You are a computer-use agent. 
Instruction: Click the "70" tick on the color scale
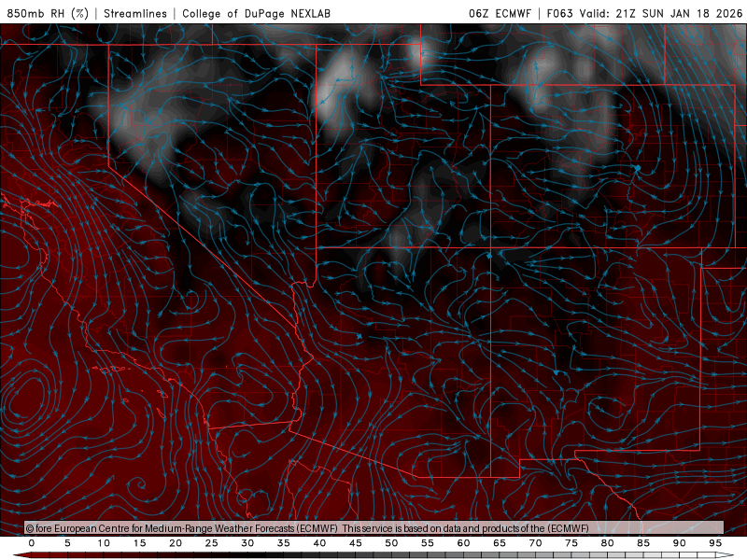click(535, 543)
